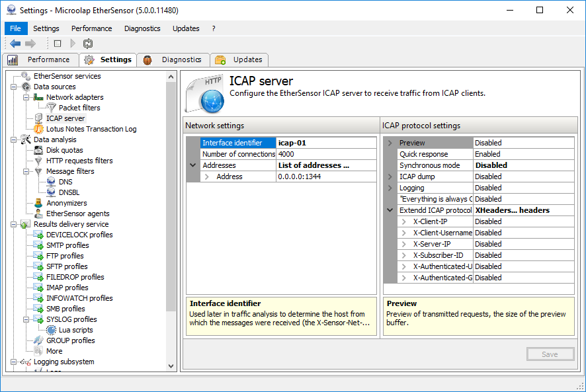Click the X-Server-IP Disabled value

[x=524, y=244]
